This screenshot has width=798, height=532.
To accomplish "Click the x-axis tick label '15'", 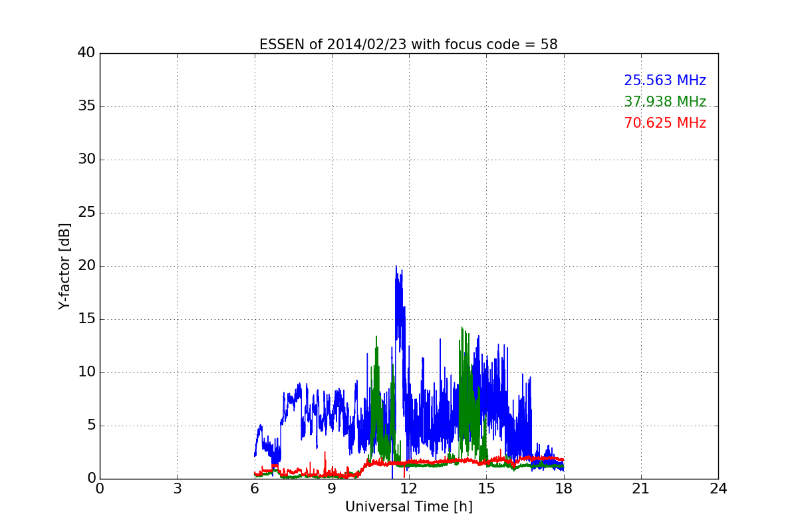I will coord(486,488).
